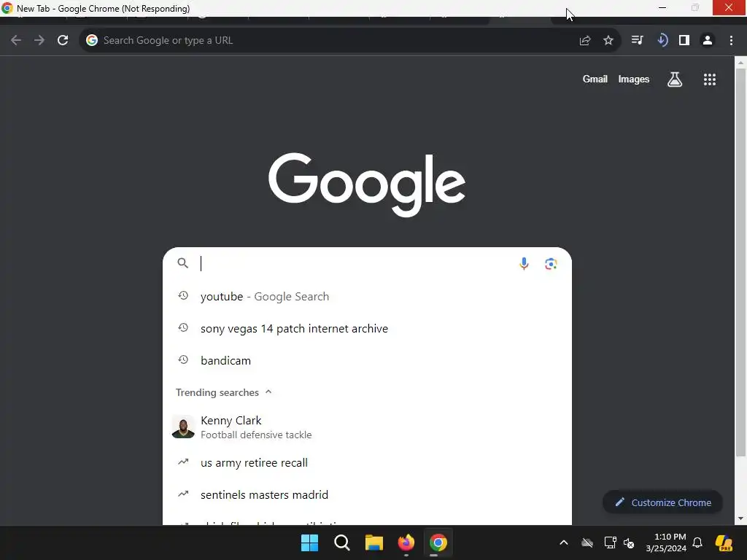Viewport: 747px width, 560px height.
Task: Reload the page with the refresh icon
Action: click(x=63, y=41)
